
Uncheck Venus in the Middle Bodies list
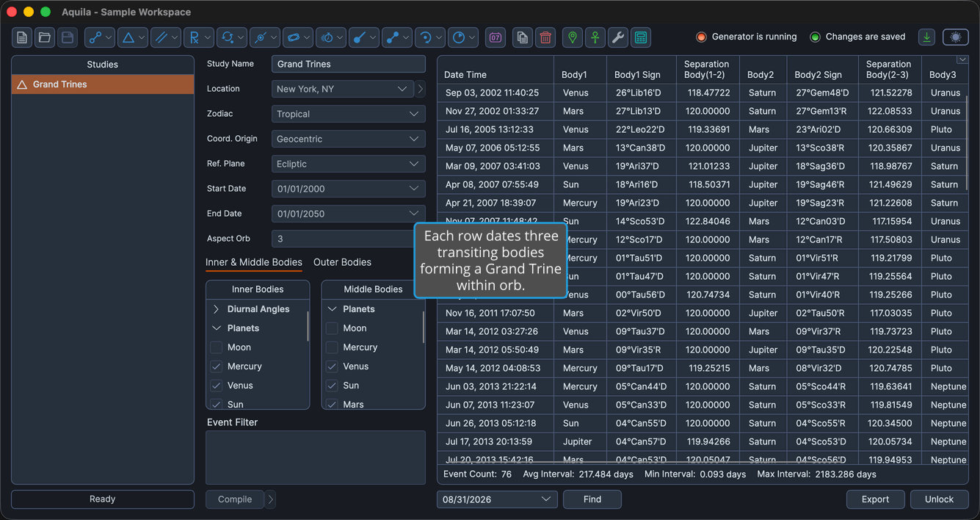pos(332,366)
